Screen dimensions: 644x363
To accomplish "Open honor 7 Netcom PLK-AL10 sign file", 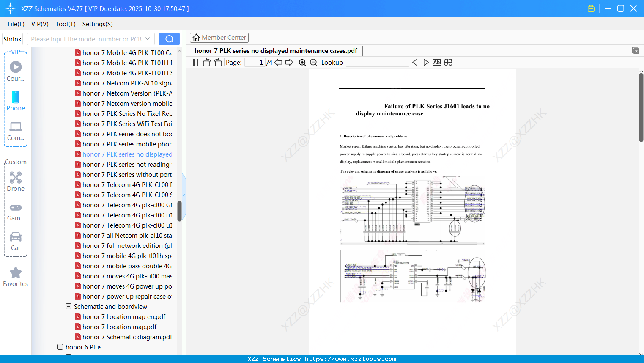I will pyautogui.click(x=127, y=83).
